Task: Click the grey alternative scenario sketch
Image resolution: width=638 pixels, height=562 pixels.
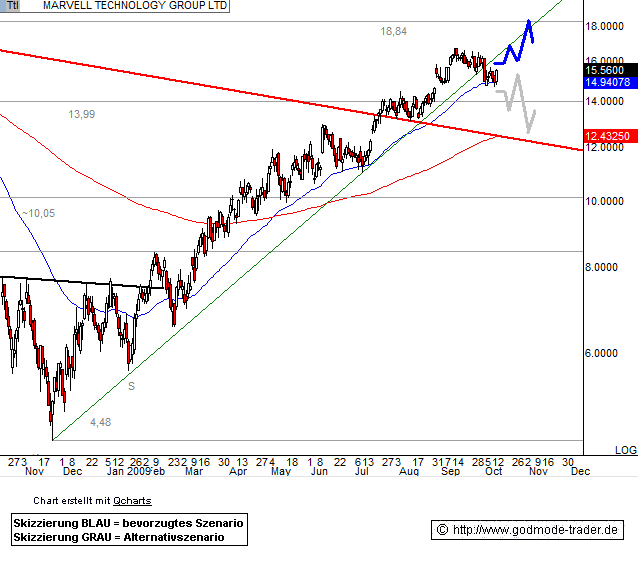Action: click(516, 103)
